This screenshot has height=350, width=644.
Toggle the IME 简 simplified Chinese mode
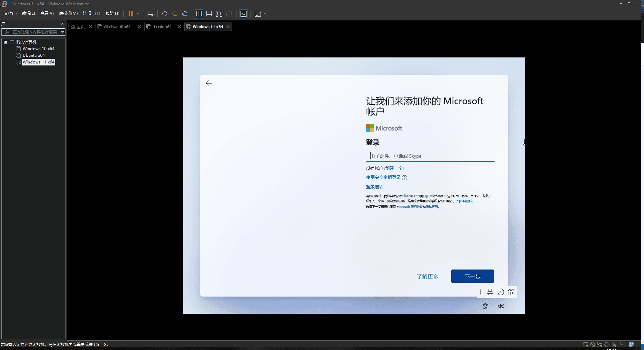tap(511, 292)
